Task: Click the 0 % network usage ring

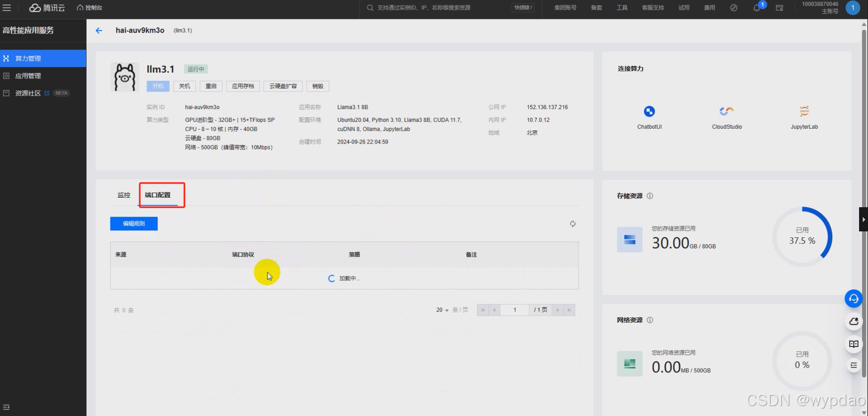Action: coord(802,361)
